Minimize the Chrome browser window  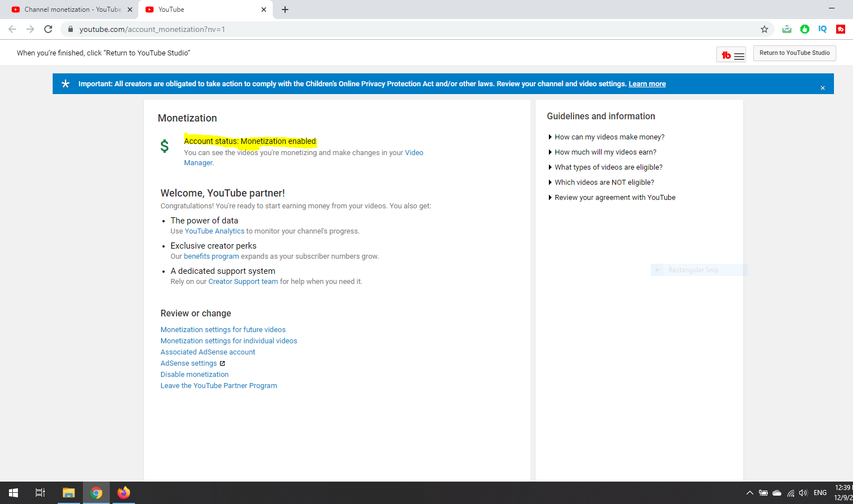point(832,8)
